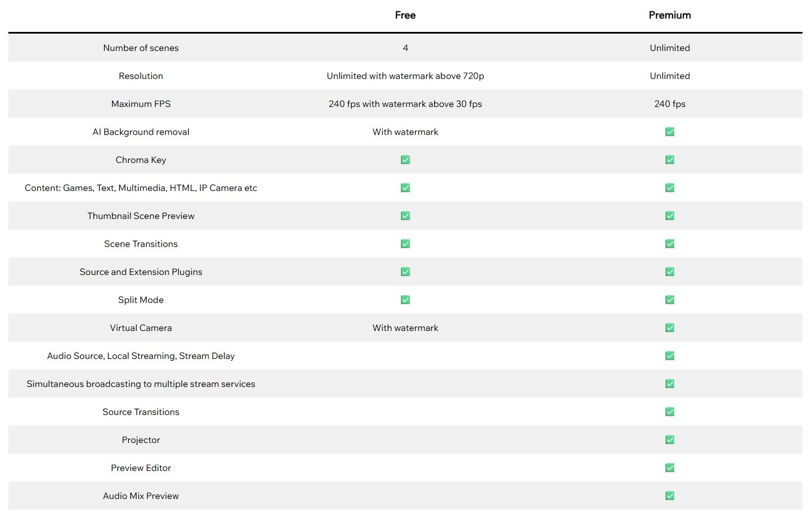812x518 pixels.
Task: Click the Premium checkmark for Preview Editor
Action: point(670,468)
